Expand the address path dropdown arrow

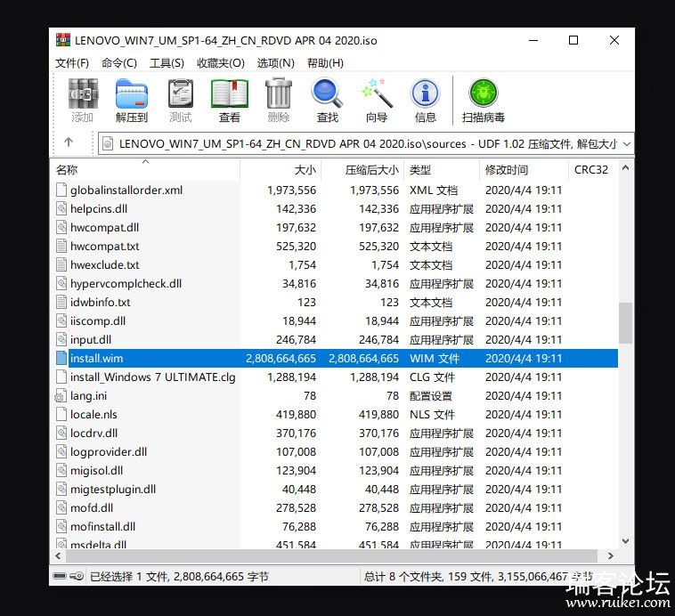tap(627, 144)
